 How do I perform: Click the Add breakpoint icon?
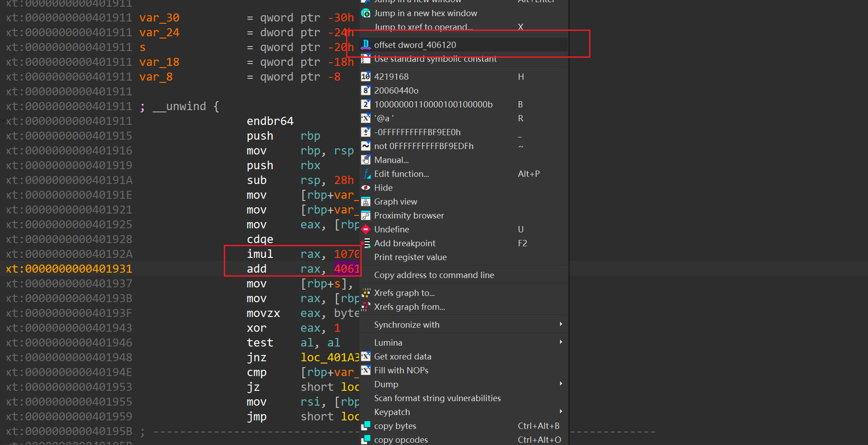[366, 243]
